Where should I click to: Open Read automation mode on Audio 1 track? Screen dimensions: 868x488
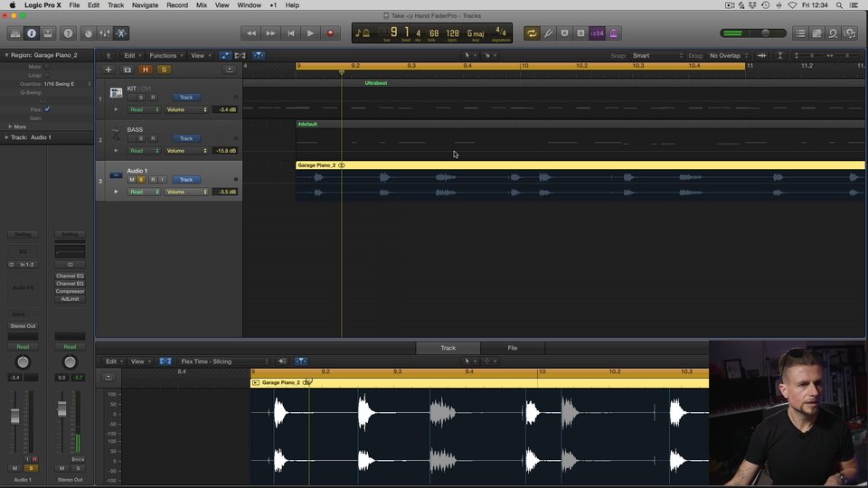(x=144, y=192)
